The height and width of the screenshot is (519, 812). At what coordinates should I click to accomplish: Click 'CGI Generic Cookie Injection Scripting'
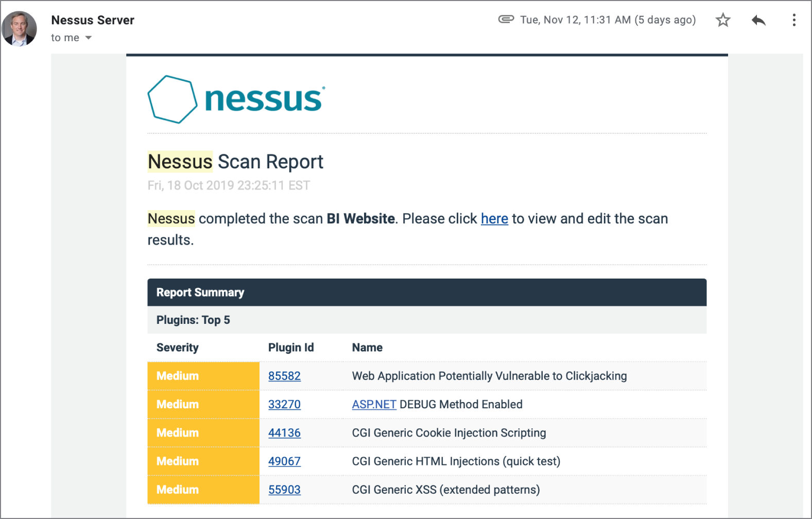449,433
